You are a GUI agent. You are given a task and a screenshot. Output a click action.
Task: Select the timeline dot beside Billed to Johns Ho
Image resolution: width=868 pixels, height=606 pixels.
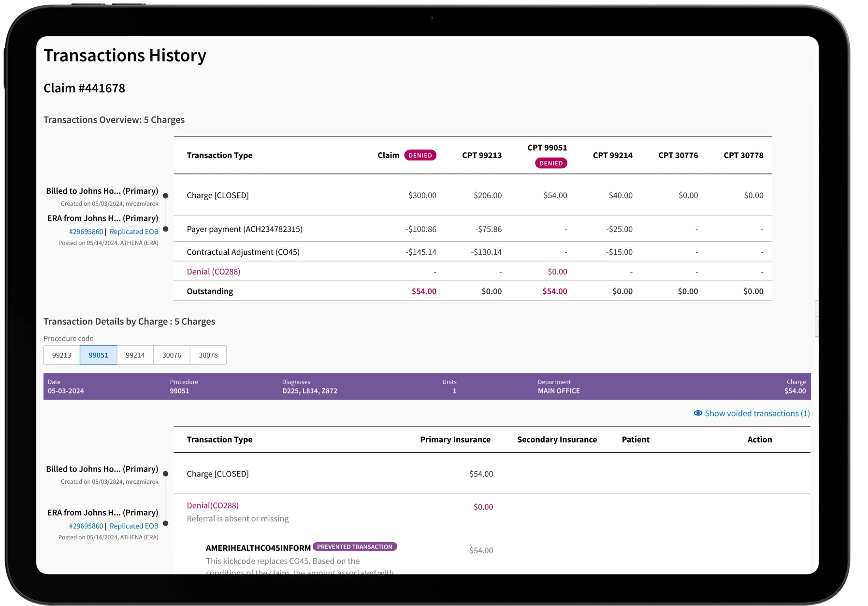(x=166, y=195)
